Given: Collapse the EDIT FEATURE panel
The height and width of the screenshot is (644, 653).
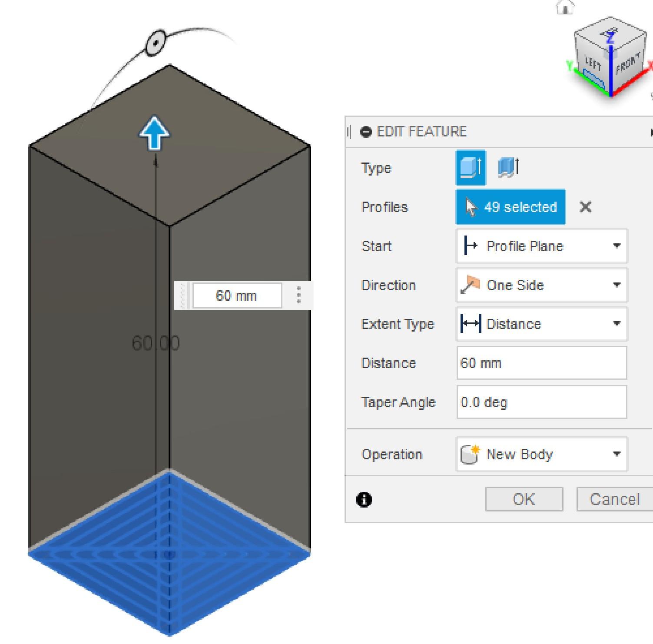Looking at the screenshot, I should tap(366, 132).
